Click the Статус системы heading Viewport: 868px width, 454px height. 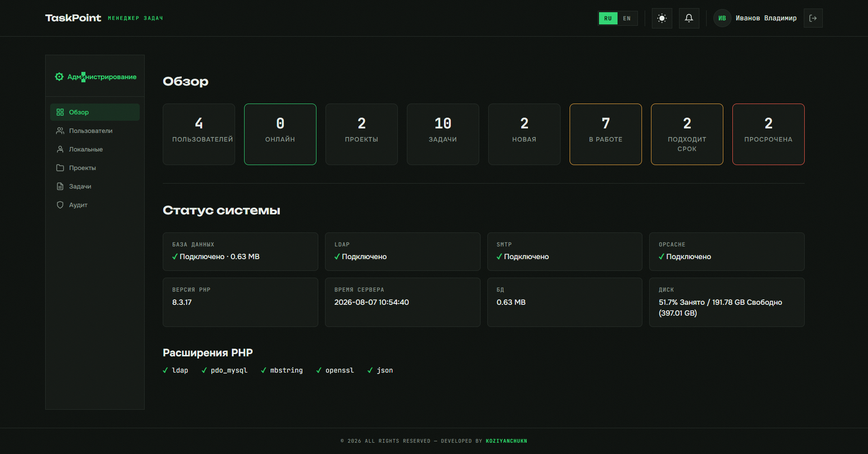(222, 210)
